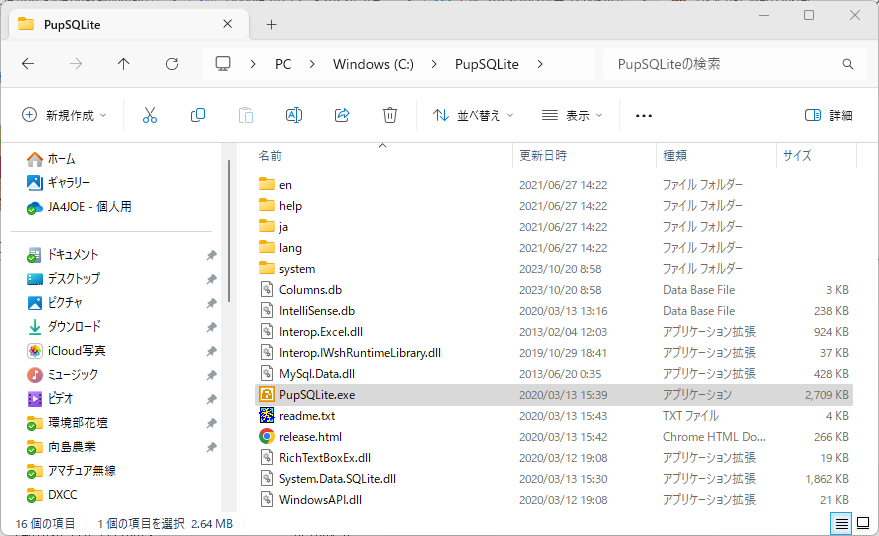The image size is (879, 536).
Task: Select Interop.Excel.dll file
Action: 554,332
